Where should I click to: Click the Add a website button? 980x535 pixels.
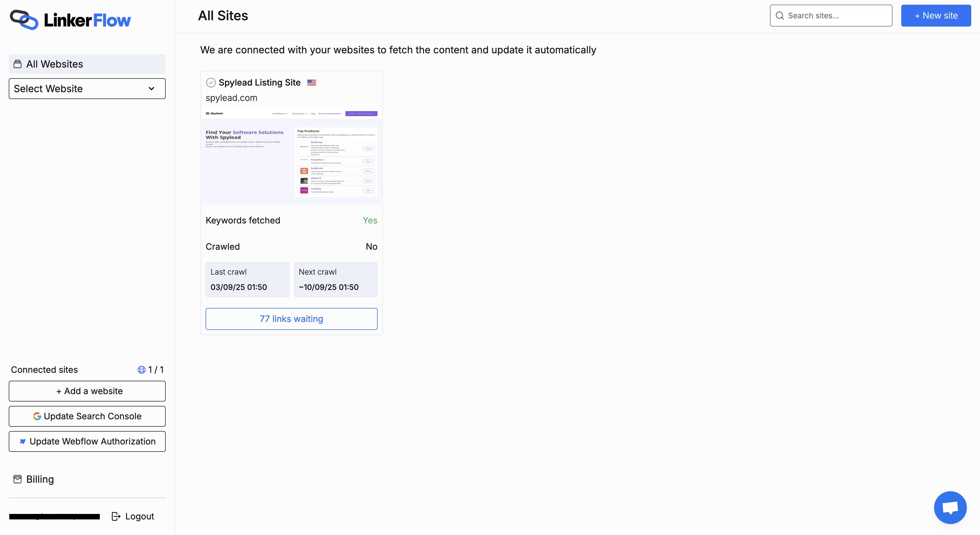tap(87, 391)
